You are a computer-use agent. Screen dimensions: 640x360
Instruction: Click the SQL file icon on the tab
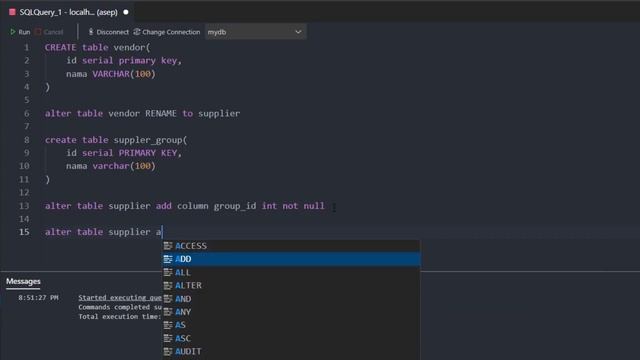(x=12, y=12)
